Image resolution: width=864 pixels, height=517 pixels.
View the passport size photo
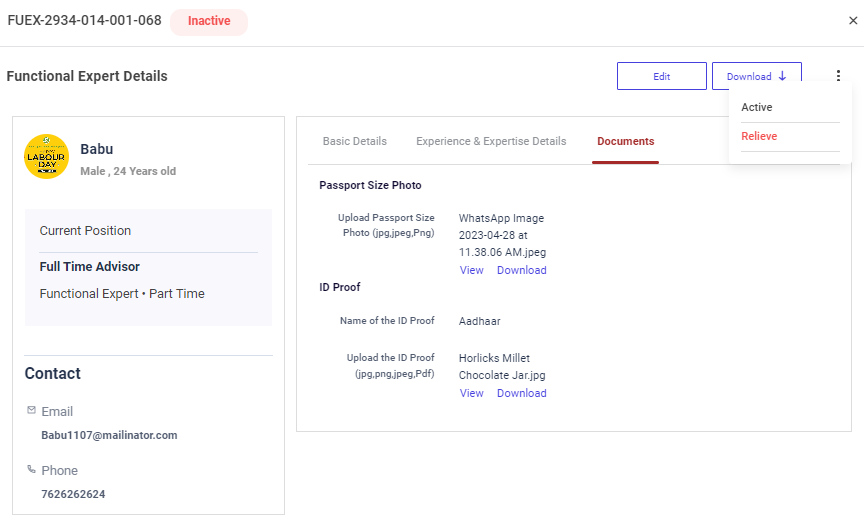(471, 270)
